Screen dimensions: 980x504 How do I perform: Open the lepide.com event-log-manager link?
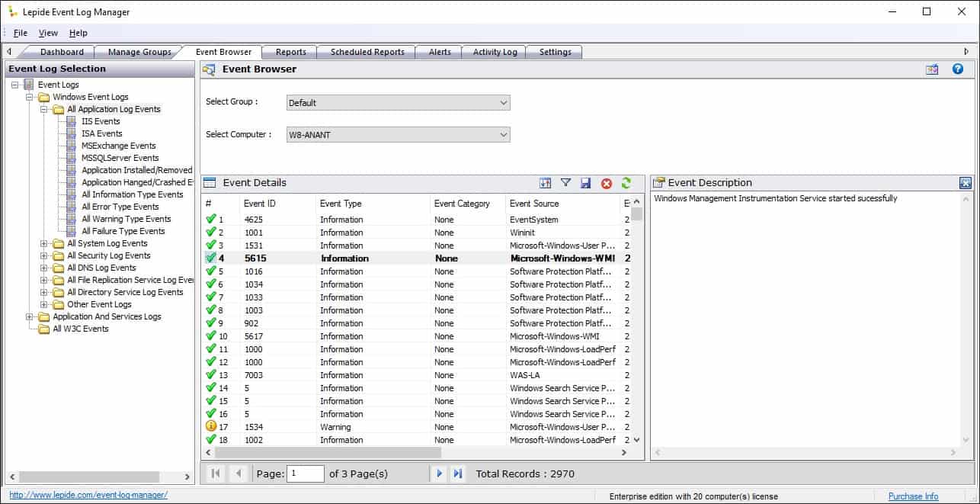[88, 495]
